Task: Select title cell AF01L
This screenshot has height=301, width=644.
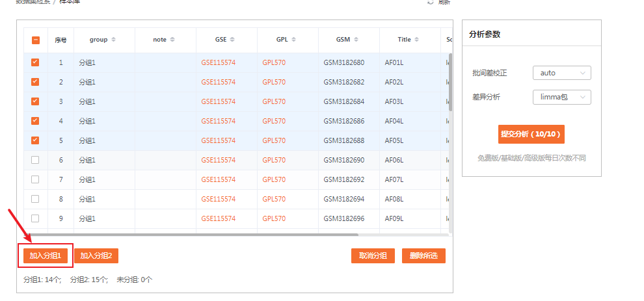Action: tap(394, 62)
